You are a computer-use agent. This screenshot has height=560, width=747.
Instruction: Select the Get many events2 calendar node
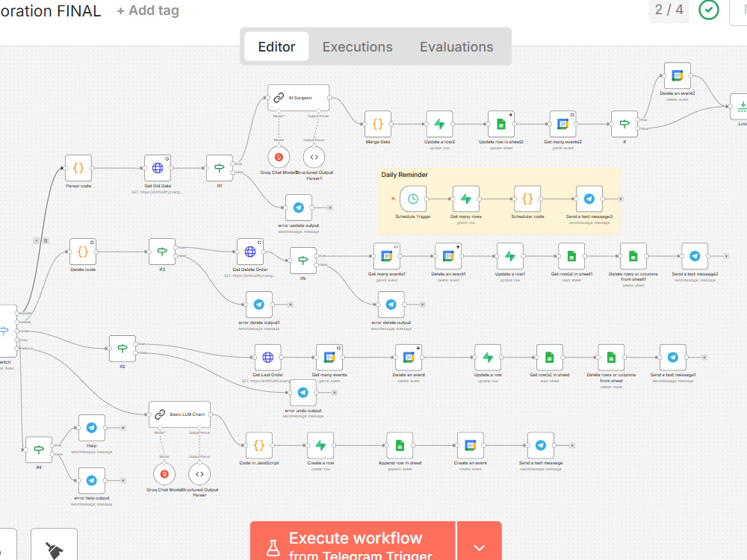click(x=562, y=124)
